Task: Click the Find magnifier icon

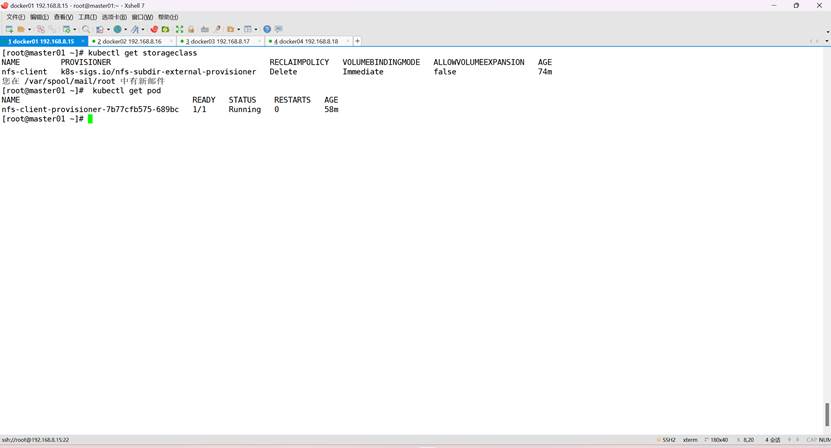Action: [86, 29]
